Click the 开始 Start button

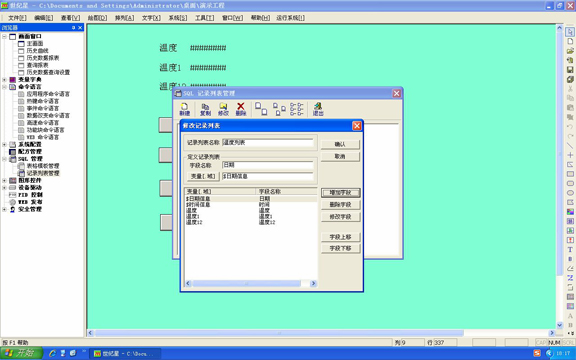coord(22,353)
